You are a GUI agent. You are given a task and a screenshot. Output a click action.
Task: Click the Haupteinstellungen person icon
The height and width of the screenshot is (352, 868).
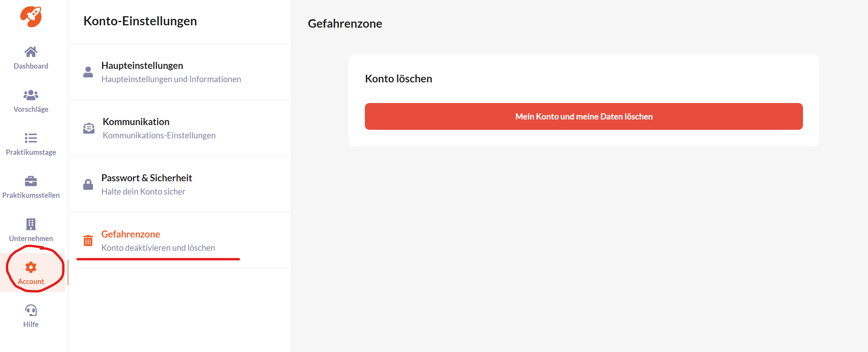pyautogui.click(x=88, y=72)
